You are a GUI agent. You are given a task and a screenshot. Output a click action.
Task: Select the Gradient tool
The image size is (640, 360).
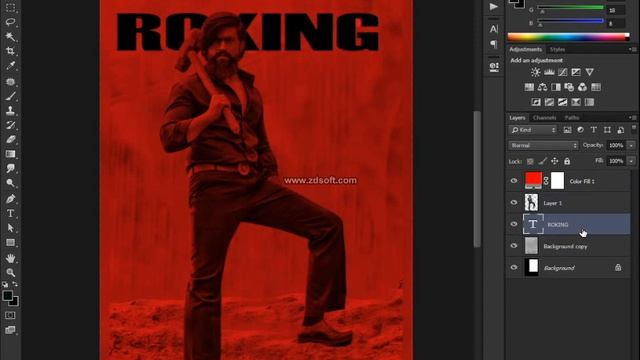[10, 154]
